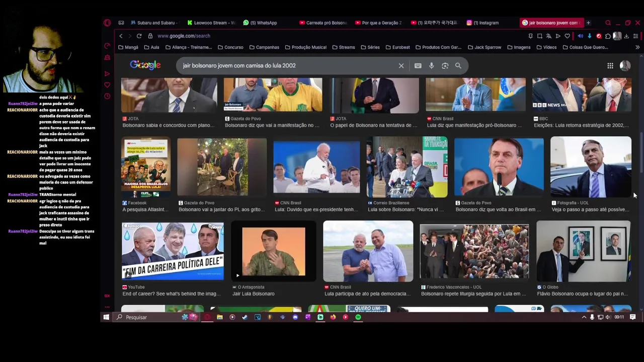Open the Windows notification center icon
Viewport: 644px width, 362px height.
point(633,317)
